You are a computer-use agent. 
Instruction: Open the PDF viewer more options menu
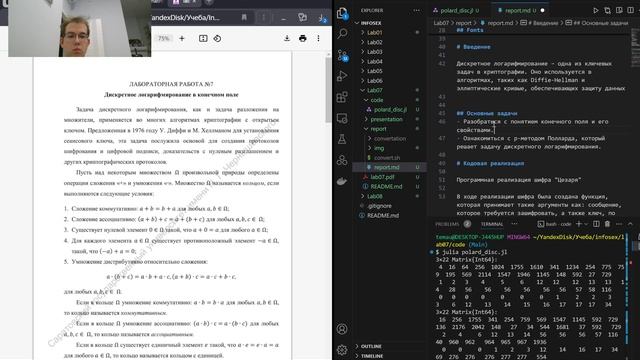318,38
